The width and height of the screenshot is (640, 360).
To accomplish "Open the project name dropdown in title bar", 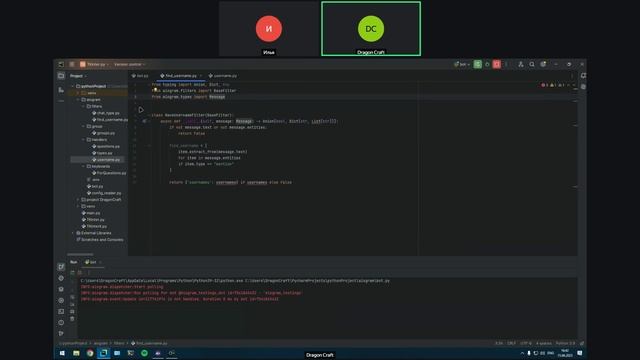I will (x=94, y=64).
